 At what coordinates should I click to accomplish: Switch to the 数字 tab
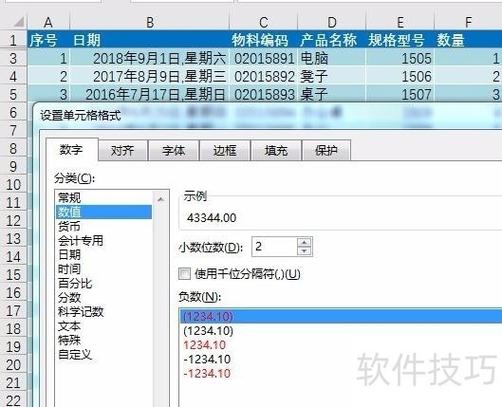pyautogui.click(x=72, y=150)
